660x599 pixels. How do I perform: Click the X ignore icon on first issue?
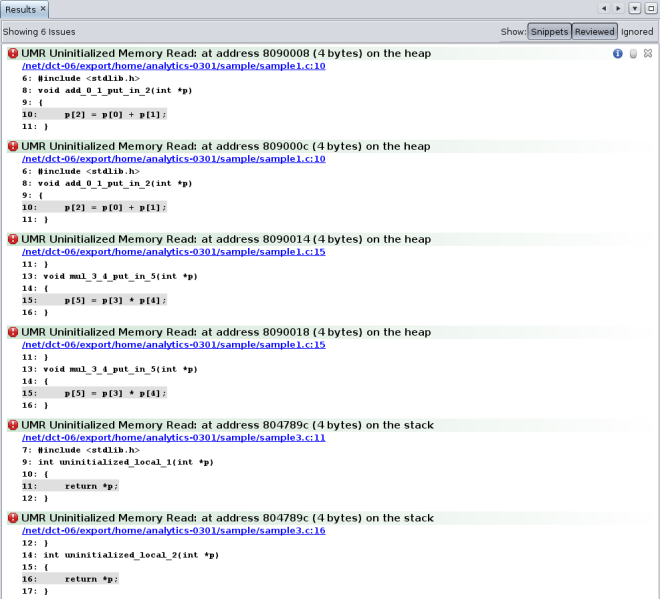[648, 53]
